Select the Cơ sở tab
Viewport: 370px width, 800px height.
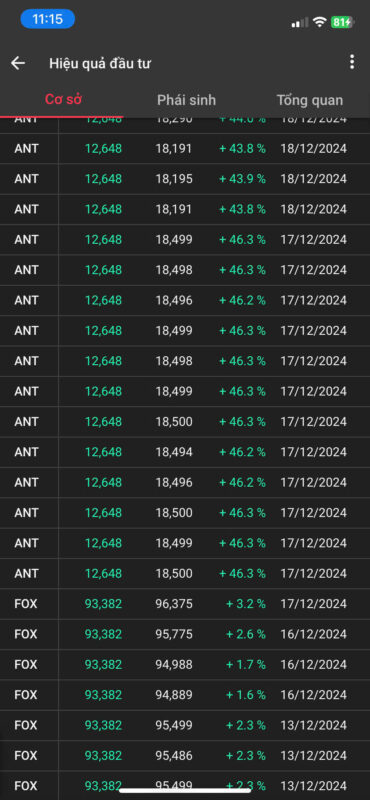[x=63, y=99]
